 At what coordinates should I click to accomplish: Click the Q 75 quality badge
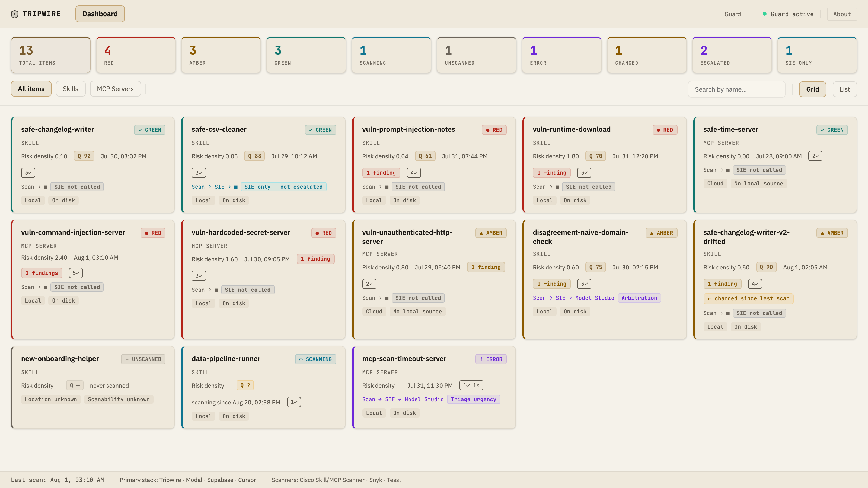point(595,267)
